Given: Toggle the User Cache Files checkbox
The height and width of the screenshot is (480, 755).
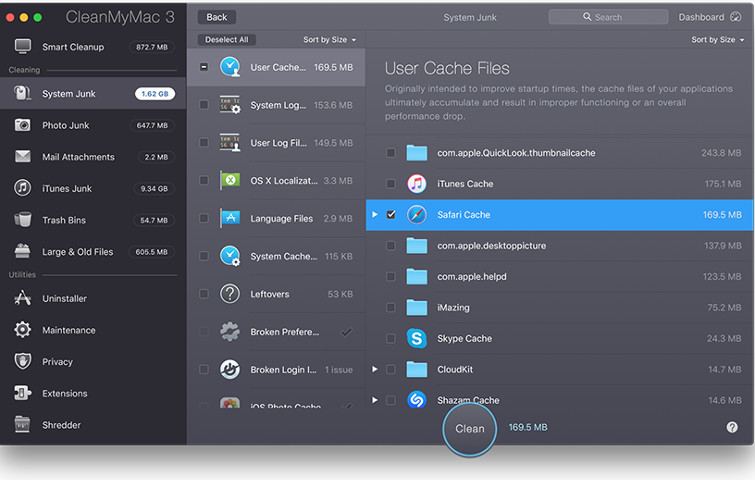Looking at the screenshot, I should coord(204,67).
